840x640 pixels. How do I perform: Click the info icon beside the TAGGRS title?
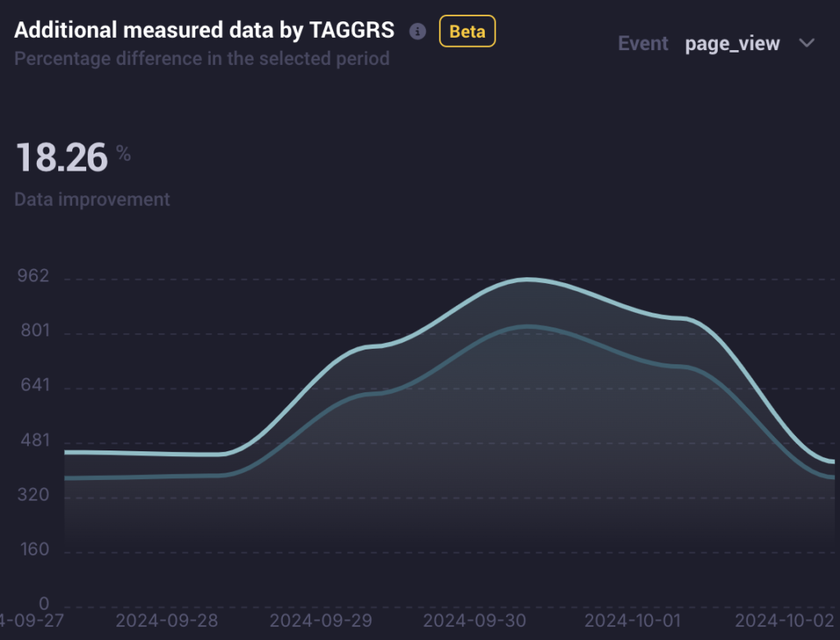click(x=418, y=31)
